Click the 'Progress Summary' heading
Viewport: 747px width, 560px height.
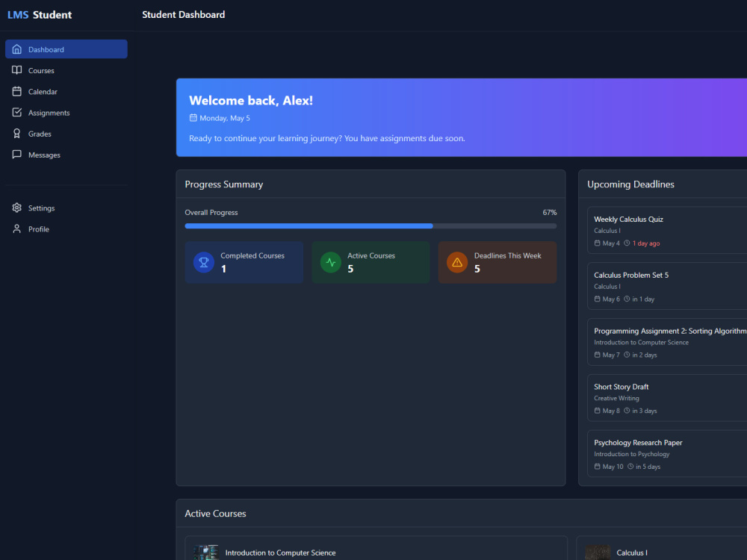(x=224, y=184)
